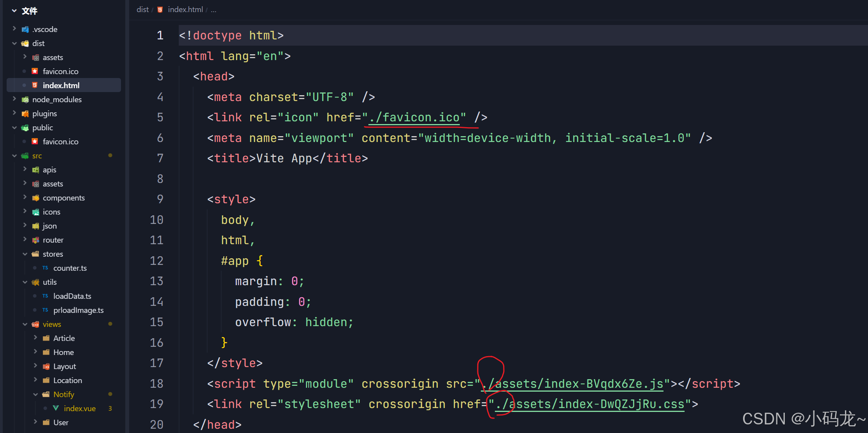
Task: Select the dist breadcrumb segment
Action: (x=142, y=10)
